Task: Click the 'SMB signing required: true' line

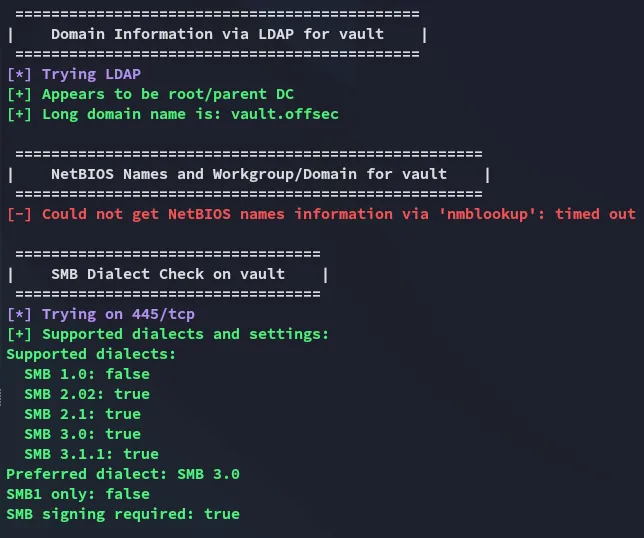Action: 123,515
